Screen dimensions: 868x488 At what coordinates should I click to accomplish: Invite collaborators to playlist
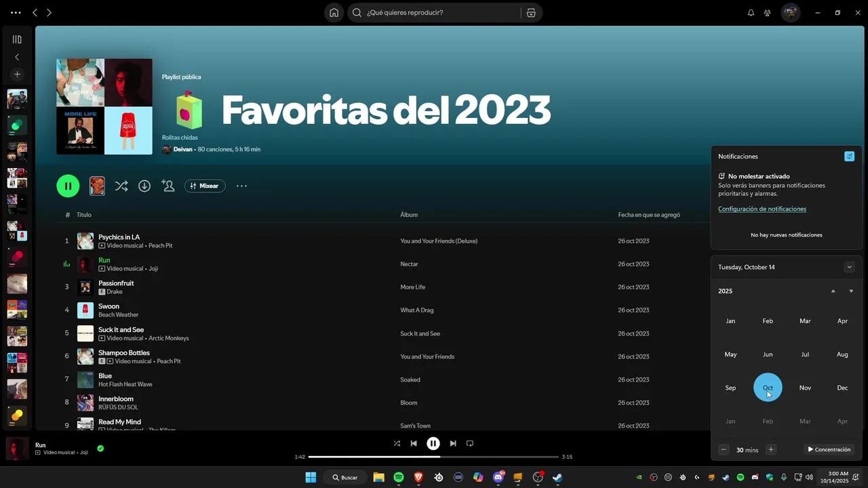(167, 186)
